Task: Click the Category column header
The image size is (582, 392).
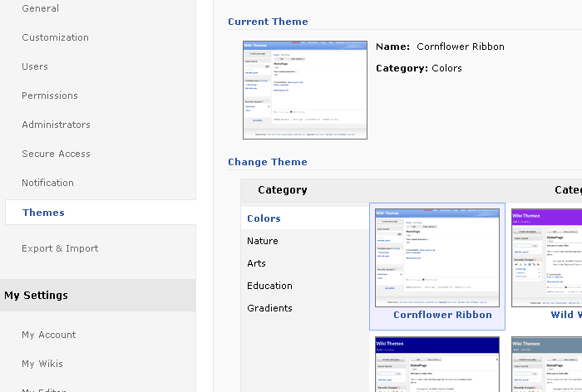Action: (283, 190)
